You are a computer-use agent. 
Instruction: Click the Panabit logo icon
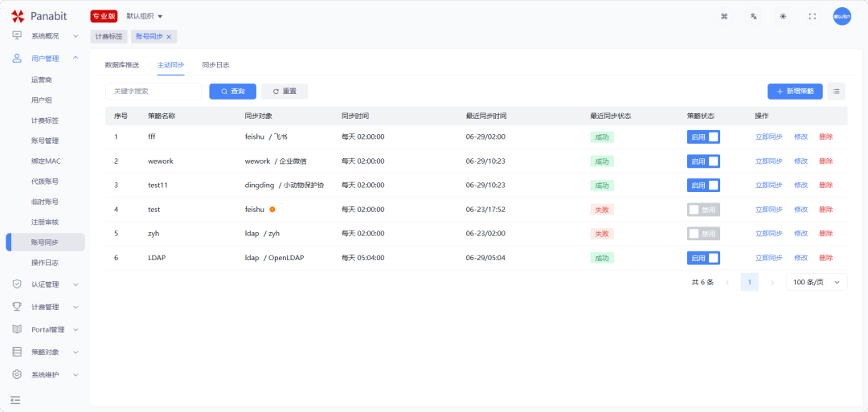coord(18,16)
